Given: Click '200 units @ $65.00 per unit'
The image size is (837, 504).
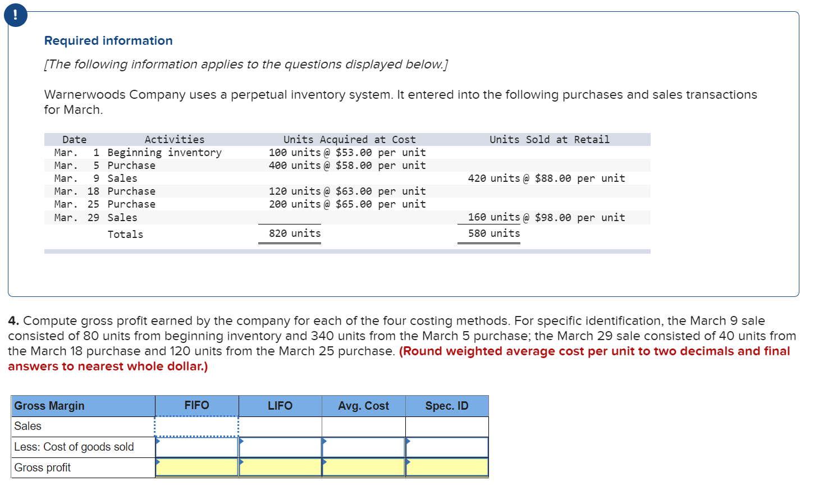Looking at the screenshot, I should pyautogui.click(x=347, y=204).
